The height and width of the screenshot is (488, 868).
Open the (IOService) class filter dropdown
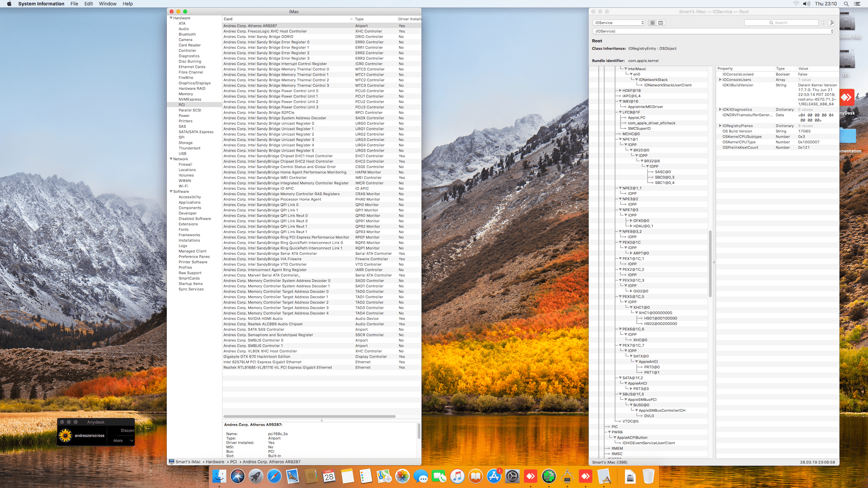point(713,31)
